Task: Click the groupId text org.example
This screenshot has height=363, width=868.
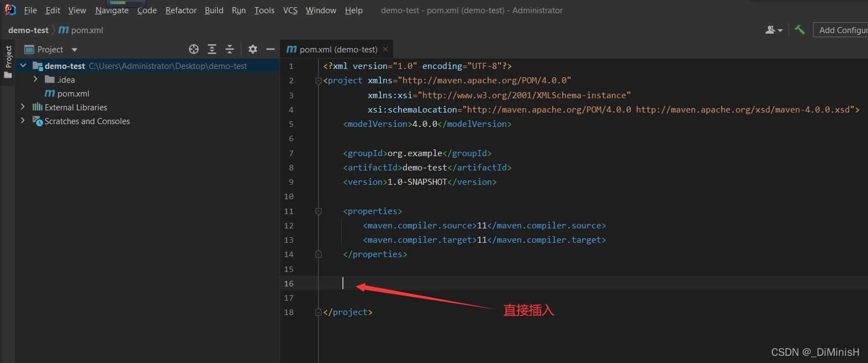Action: (415, 153)
